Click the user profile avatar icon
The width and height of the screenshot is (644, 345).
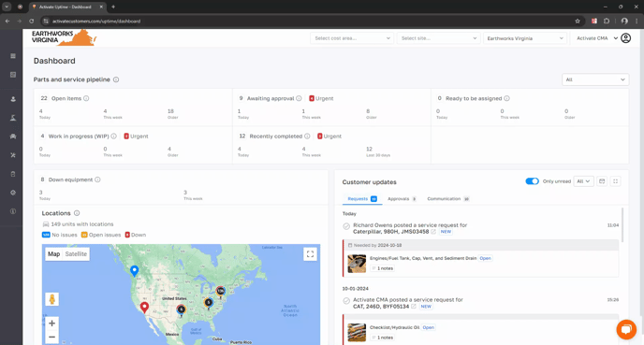(625, 38)
